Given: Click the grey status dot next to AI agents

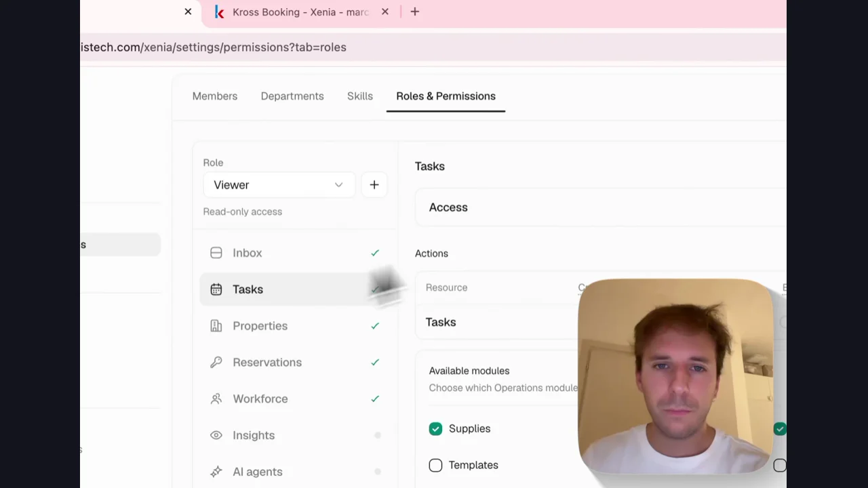Looking at the screenshot, I should pyautogui.click(x=378, y=472).
